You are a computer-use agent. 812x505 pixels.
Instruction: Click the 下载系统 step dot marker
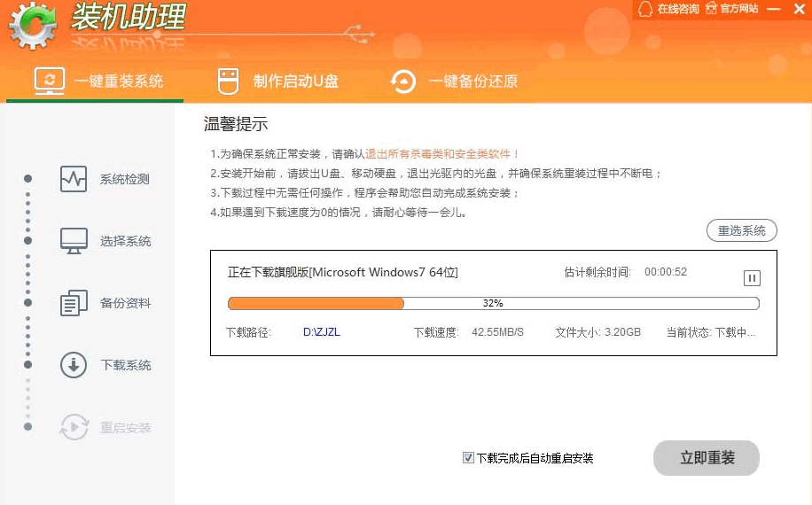(x=28, y=365)
